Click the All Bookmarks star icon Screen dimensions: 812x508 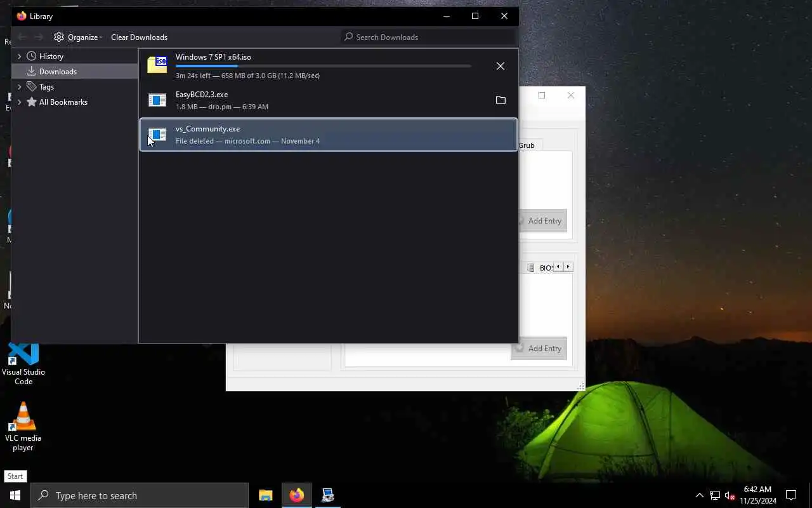(31, 102)
